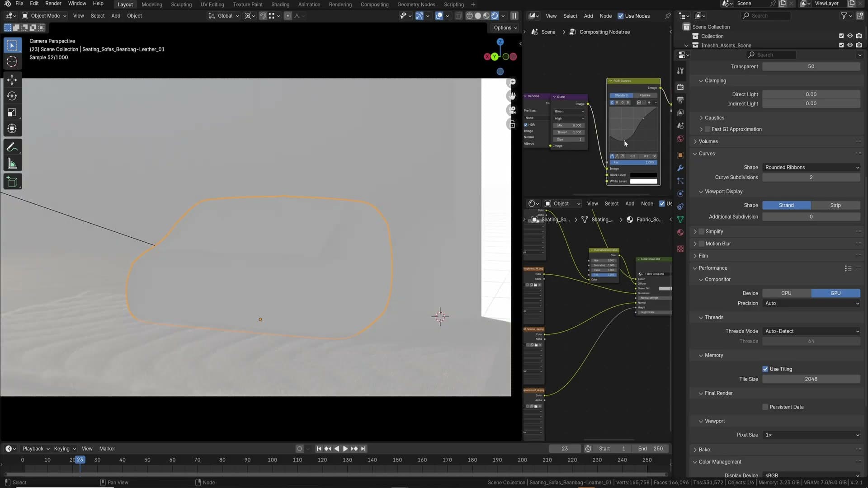868x488 pixels.
Task: Open the Playback menu in timeline
Action: [36, 449]
